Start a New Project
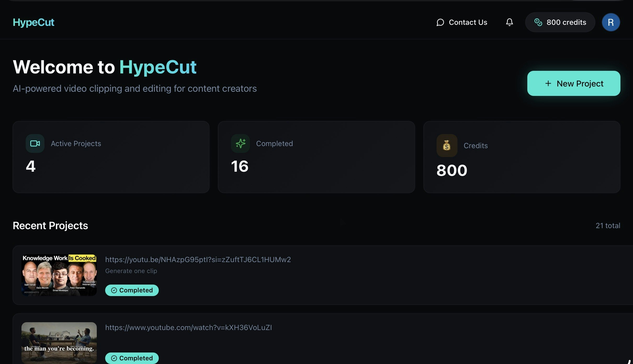Screen dimensions: 633x364 (x=574, y=83)
